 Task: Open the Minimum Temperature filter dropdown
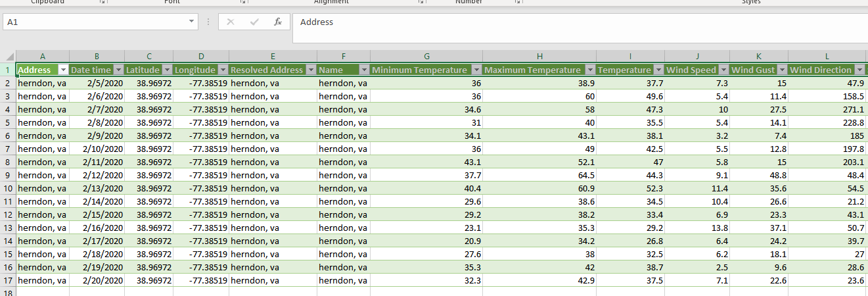click(476, 70)
